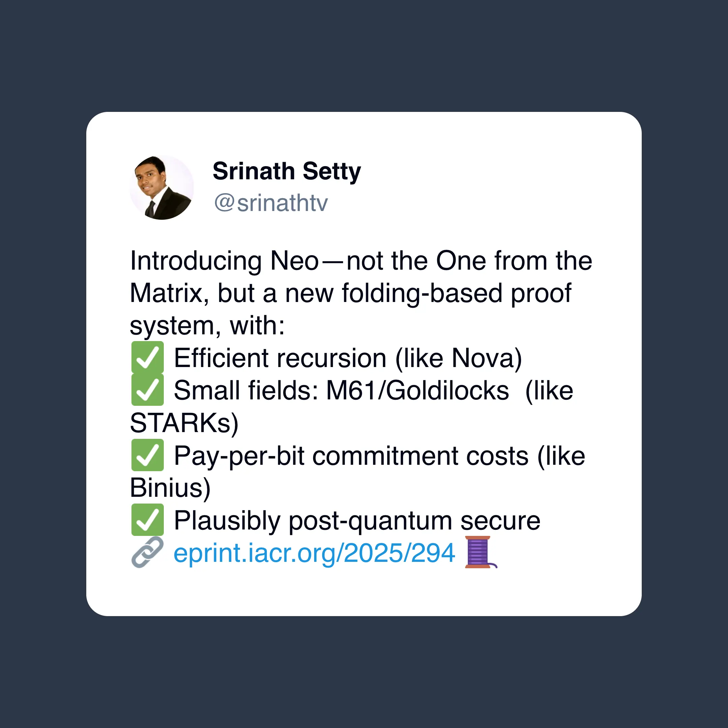Click the green check beside Pay-per-bit commitment
The height and width of the screenshot is (728, 728).
tap(147, 455)
